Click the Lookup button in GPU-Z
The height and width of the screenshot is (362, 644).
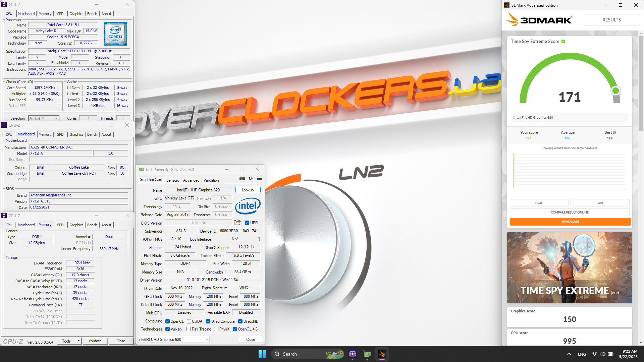point(248,190)
